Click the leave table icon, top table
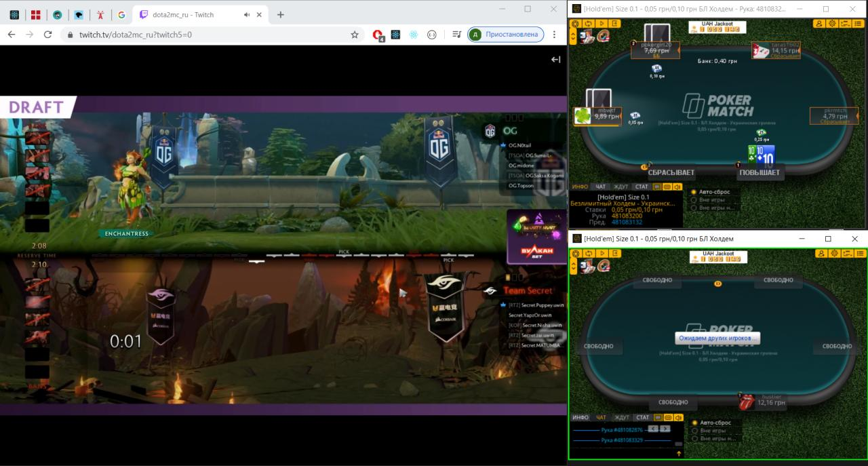 [x=614, y=24]
